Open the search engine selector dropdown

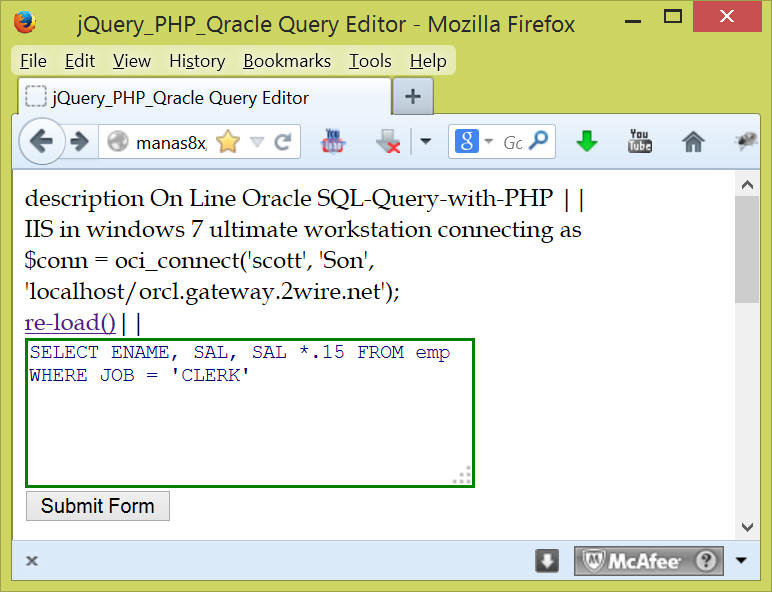(488, 141)
